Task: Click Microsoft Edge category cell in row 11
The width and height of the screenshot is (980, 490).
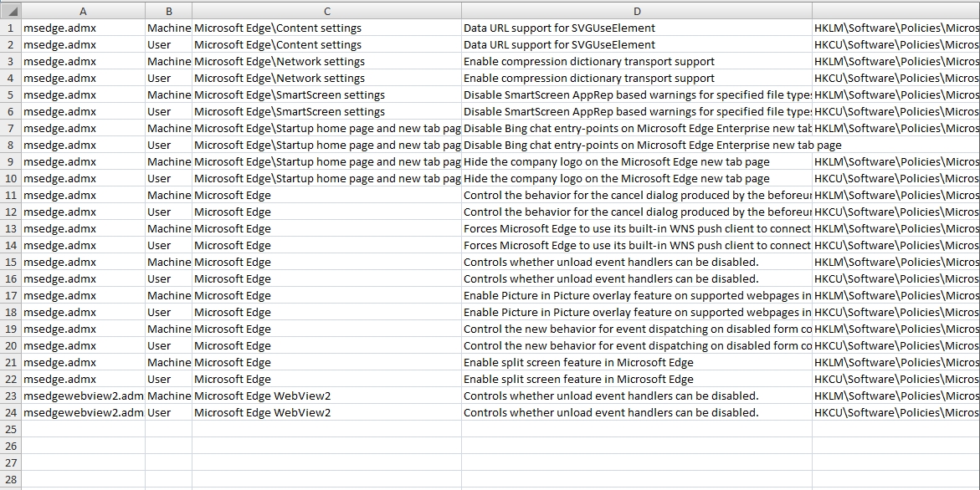Action: click(x=327, y=195)
